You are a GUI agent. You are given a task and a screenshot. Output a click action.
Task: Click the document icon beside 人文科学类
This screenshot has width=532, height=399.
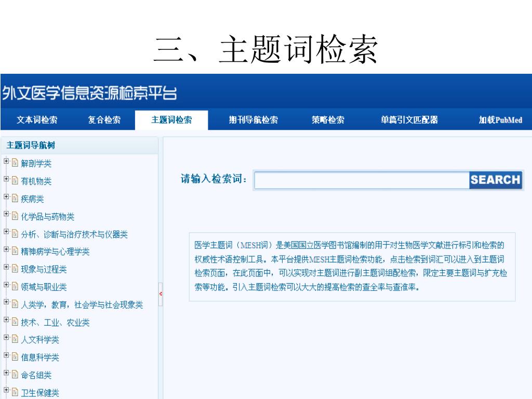click(15, 339)
